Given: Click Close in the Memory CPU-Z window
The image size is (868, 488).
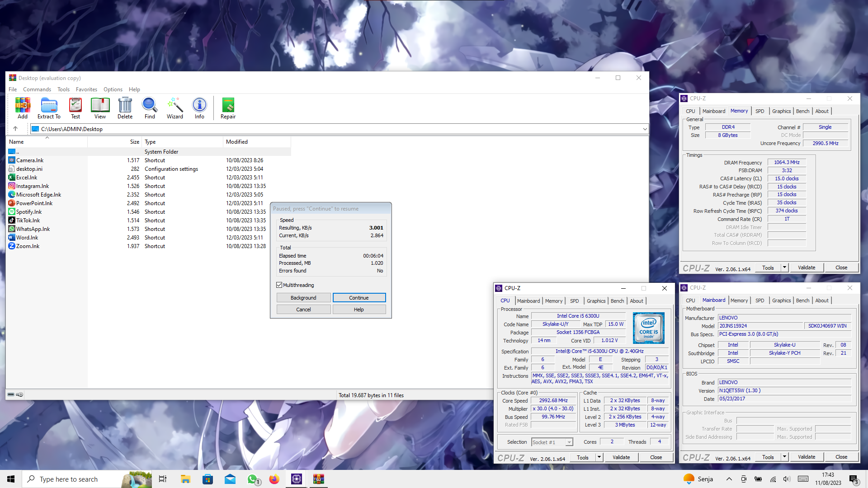Looking at the screenshot, I should point(841,267).
